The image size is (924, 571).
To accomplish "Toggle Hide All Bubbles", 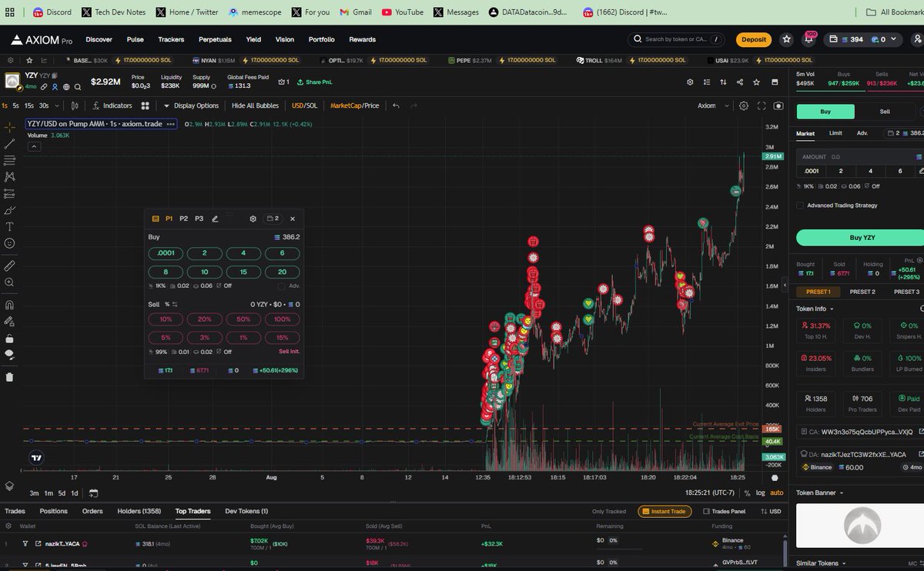I will (x=255, y=105).
